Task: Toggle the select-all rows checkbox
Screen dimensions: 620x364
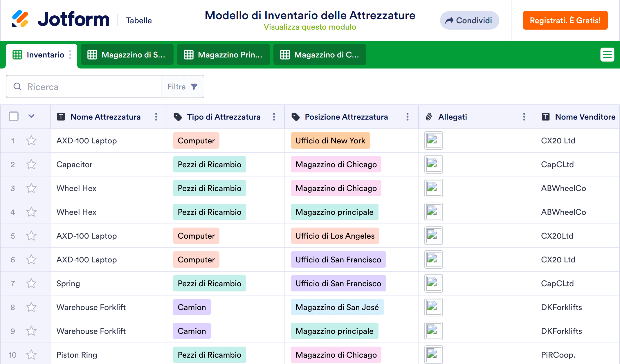Action: click(x=14, y=116)
